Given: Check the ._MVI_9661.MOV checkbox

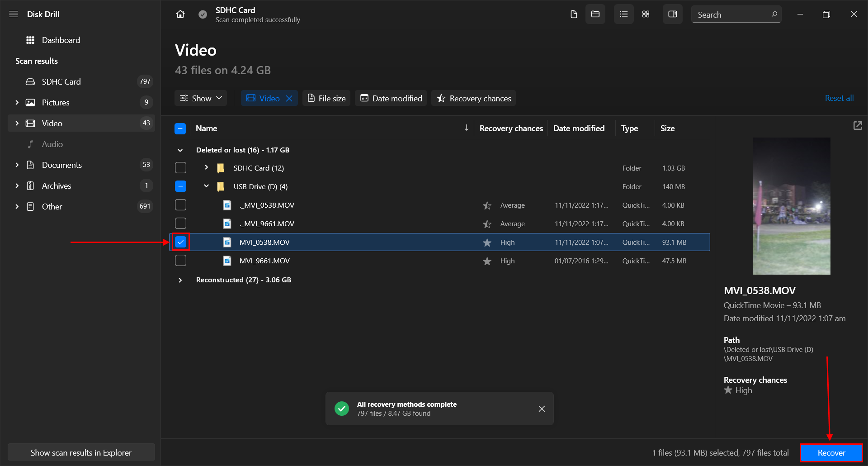Looking at the screenshot, I should tap(180, 223).
